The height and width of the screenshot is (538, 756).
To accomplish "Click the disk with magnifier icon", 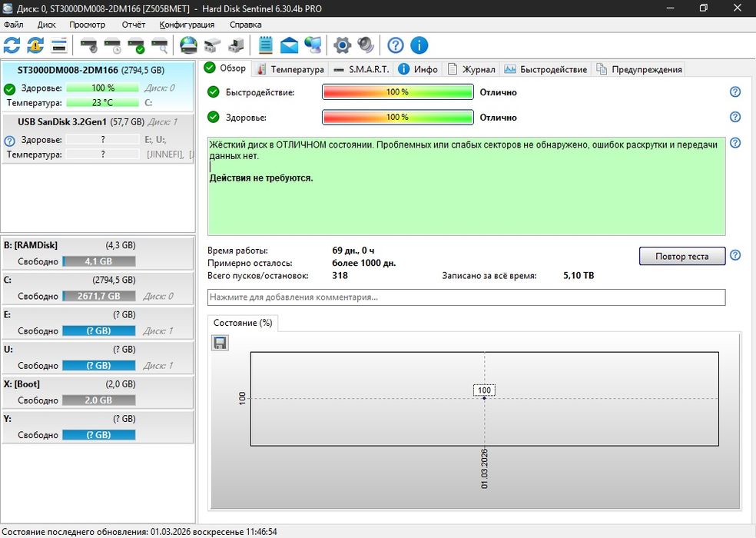I will [x=159, y=45].
